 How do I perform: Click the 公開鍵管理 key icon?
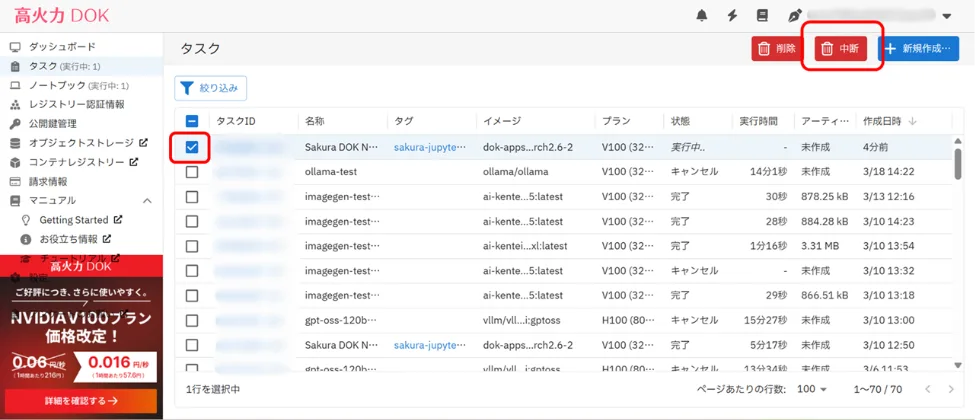pos(16,124)
